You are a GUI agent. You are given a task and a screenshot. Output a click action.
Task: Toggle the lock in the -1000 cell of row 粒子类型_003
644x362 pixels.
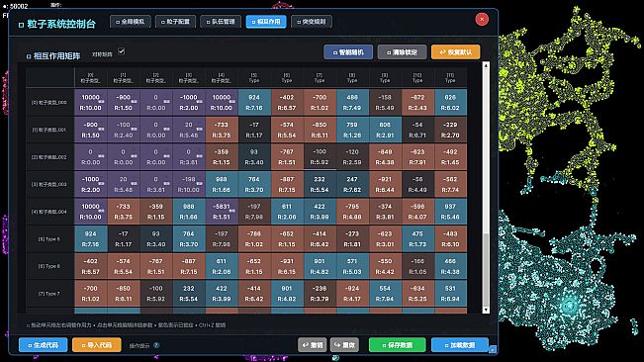[101, 183]
